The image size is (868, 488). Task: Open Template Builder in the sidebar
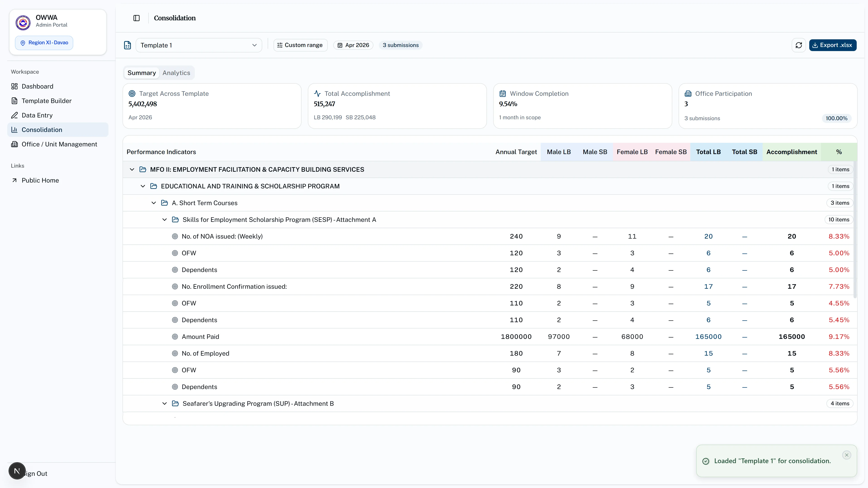click(x=58, y=101)
